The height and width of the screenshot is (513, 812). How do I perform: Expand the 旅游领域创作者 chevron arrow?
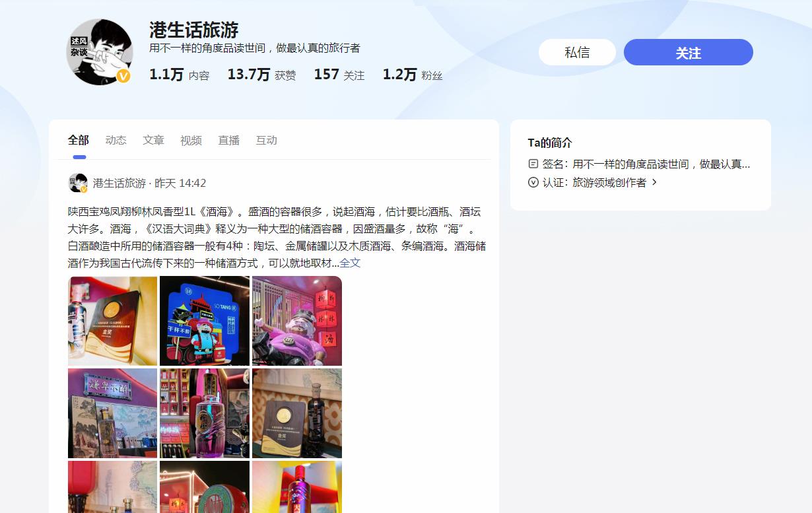(654, 182)
